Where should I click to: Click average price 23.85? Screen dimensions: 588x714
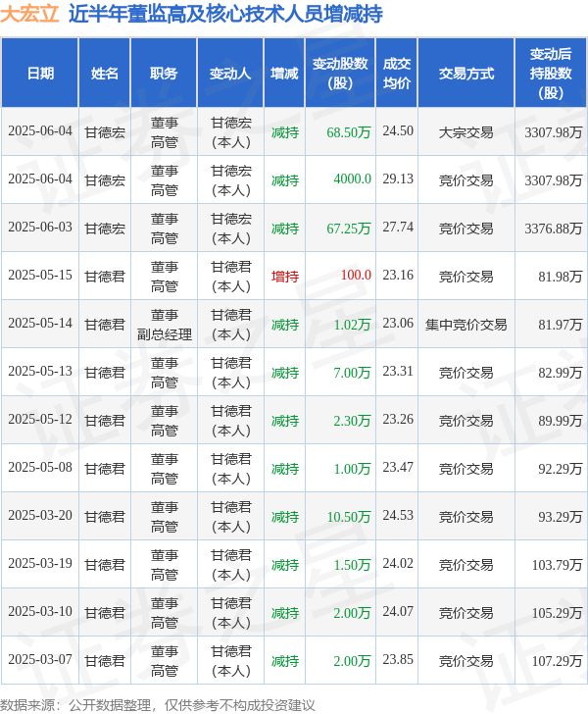click(398, 659)
